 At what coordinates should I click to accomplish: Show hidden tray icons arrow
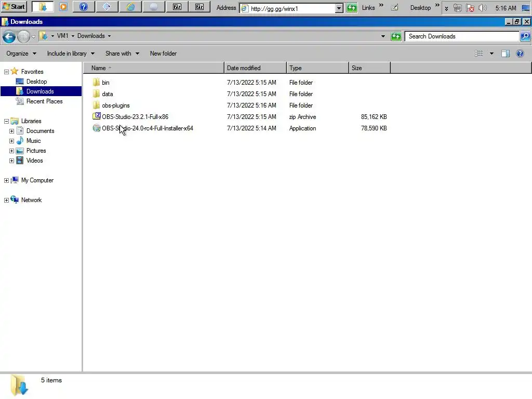click(446, 8)
